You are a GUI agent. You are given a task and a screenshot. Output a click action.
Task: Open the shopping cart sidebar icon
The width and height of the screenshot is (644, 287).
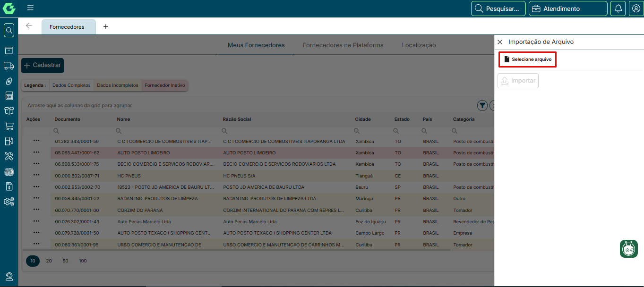tap(9, 126)
